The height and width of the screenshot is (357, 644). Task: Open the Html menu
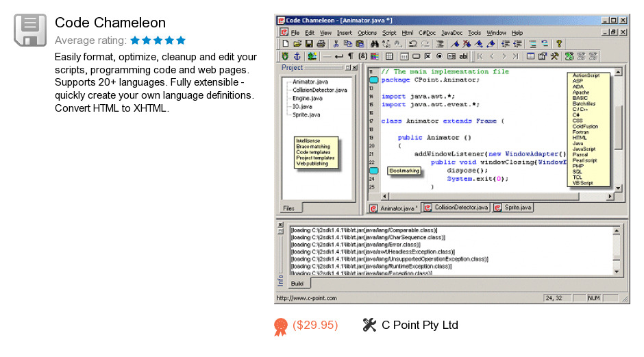click(x=407, y=32)
